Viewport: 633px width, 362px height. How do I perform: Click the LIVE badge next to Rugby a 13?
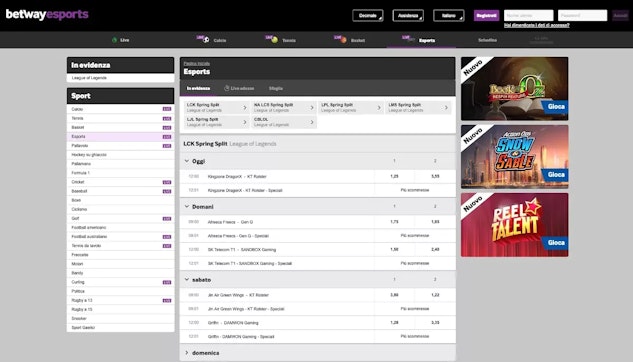pyautogui.click(x=167, y=300)
